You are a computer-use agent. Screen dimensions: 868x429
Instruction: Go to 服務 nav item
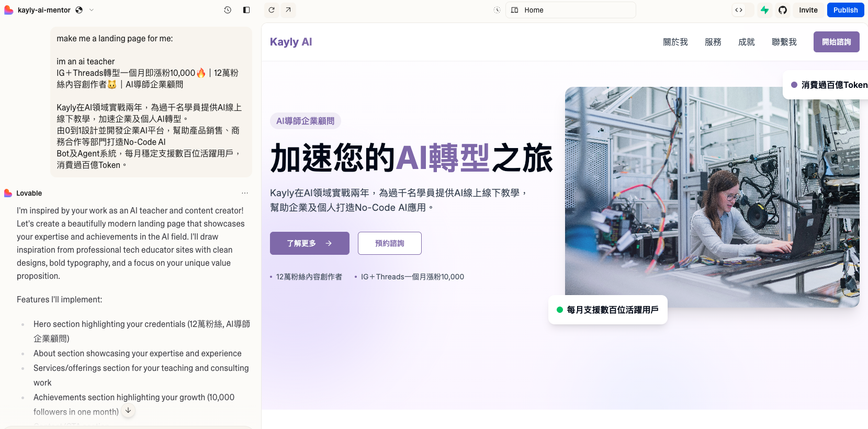coord(713,42)
